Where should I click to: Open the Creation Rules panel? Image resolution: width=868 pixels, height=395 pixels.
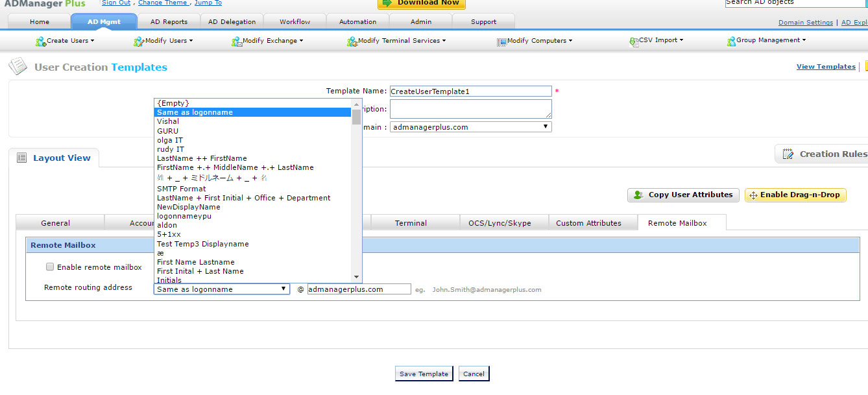point(823,154)
